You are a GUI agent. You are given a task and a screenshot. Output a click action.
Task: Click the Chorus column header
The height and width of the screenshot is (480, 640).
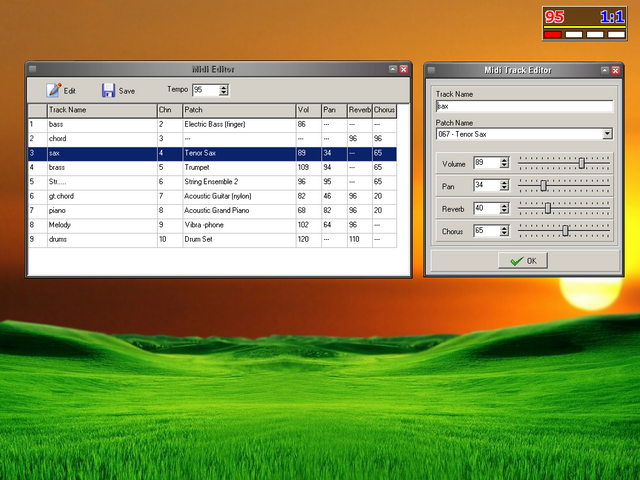tap(384, 110)
